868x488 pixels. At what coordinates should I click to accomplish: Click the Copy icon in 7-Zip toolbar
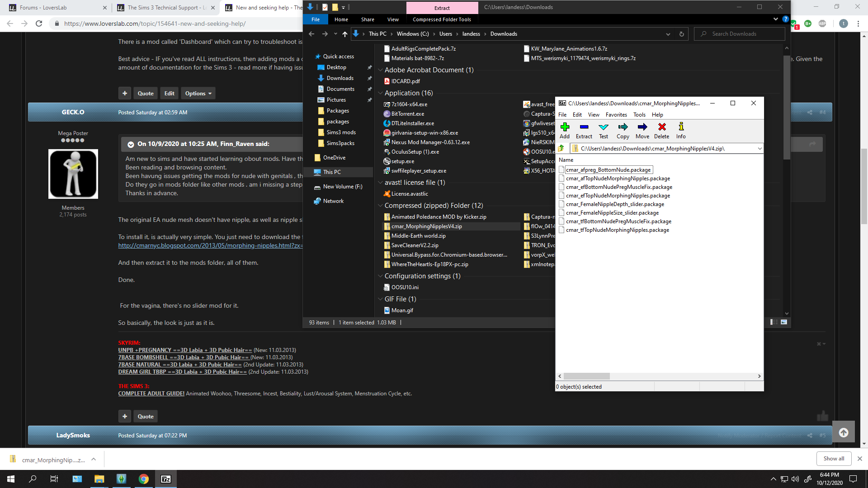tap(623, 130)
